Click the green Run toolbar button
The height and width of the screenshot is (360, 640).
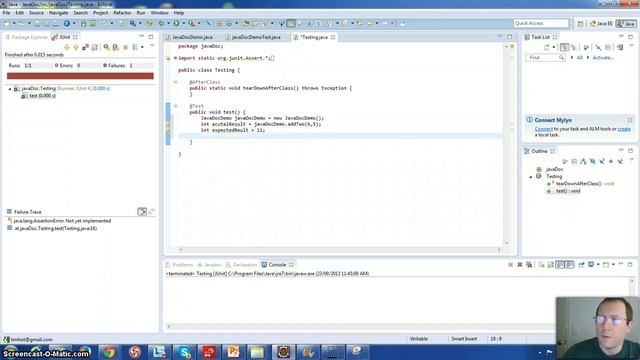[x=176, y=24]
